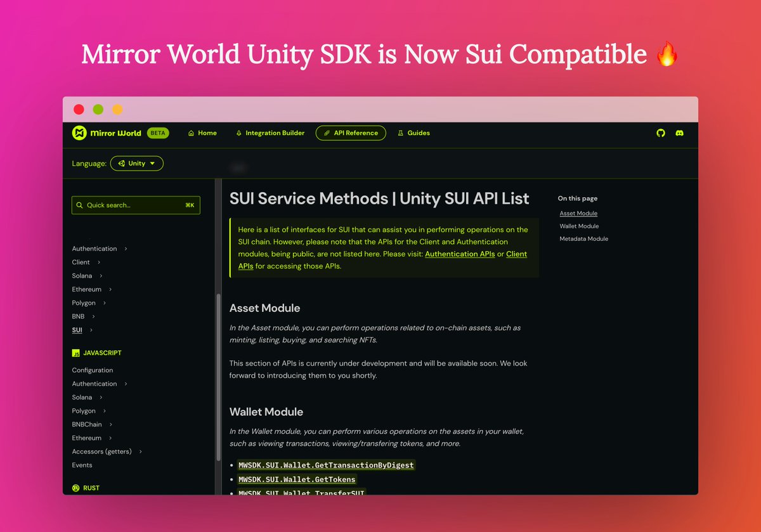
Task: Expand the BNB chevron
Action: pos(93,316)
